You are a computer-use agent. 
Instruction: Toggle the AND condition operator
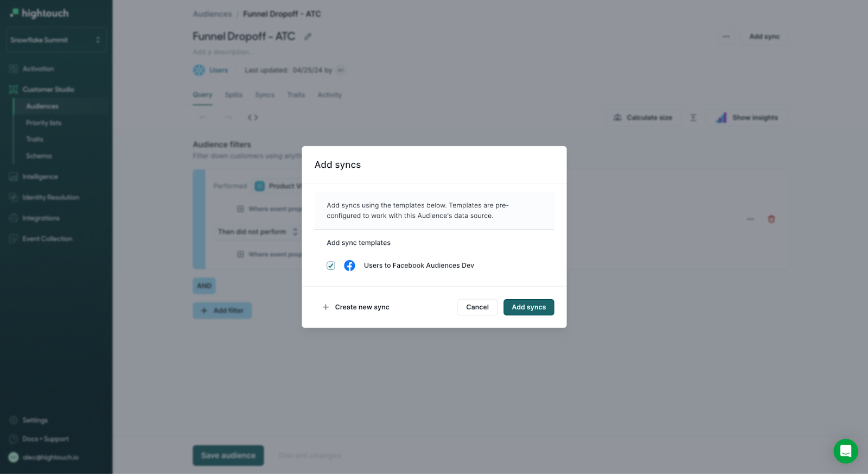click(204, 286)
